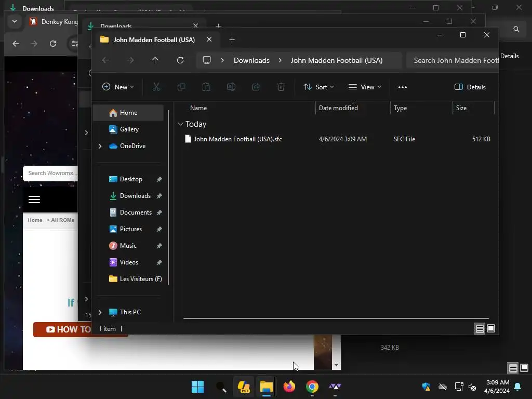Click the Cut scissors icon in toolbar
The width and height of the screenshot is (532, 399).
coord(156,87)
